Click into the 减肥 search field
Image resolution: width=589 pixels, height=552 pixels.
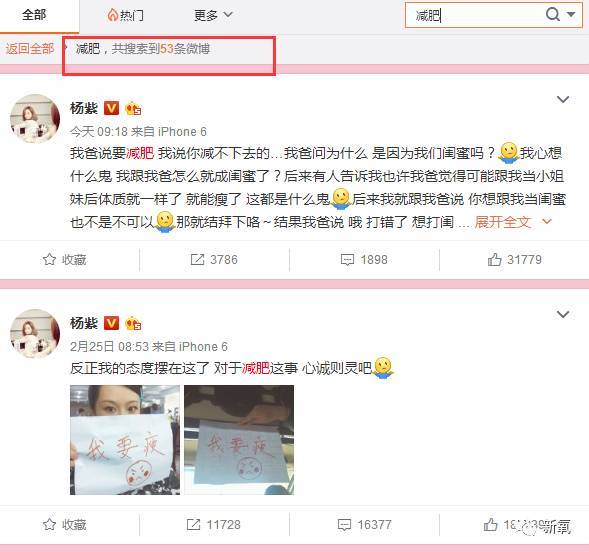point(475,15)
